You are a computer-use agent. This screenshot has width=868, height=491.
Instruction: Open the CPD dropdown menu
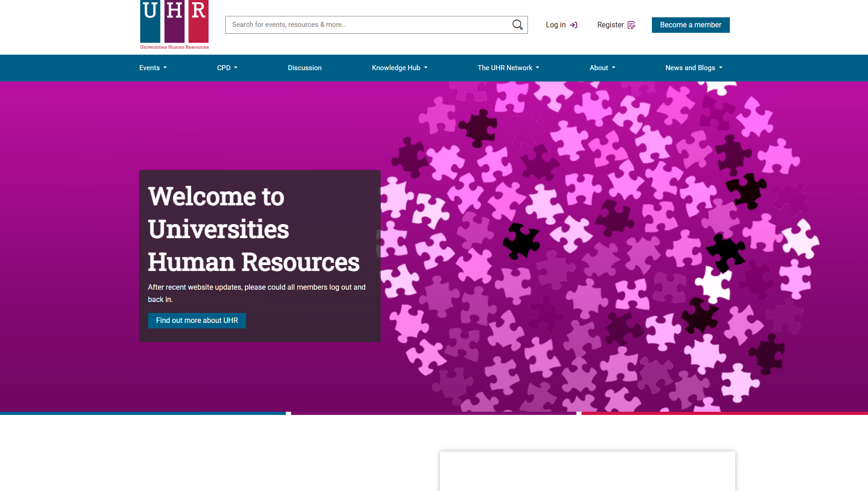click(x=227, y=68)
